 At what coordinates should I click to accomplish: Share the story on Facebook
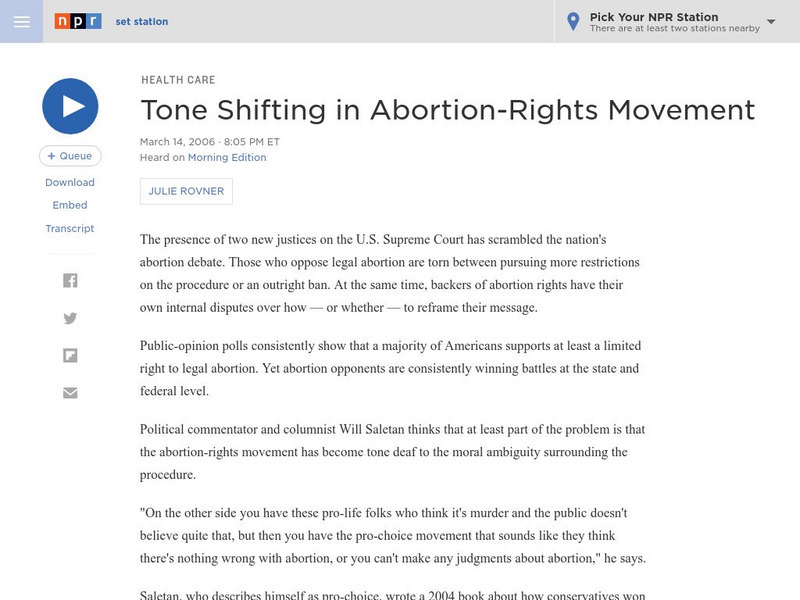[70, 281]
